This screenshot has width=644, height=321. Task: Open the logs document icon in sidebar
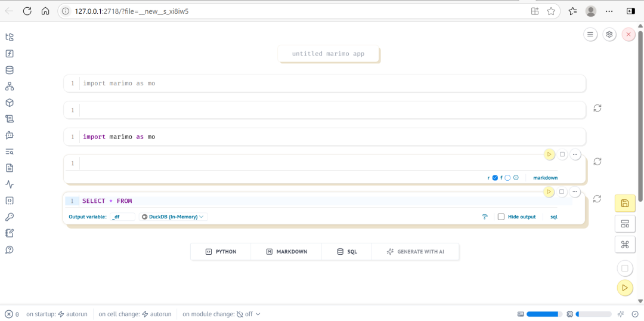10,168
